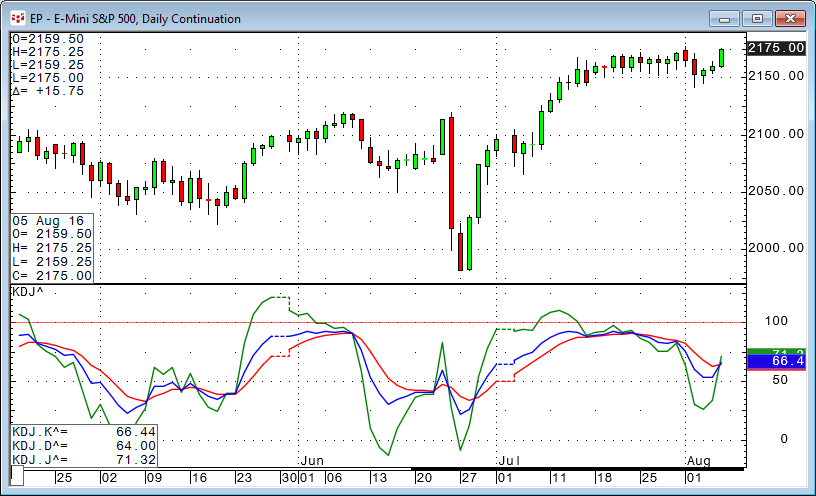This screenshot has width=816, height=496.
Task: Click the 2150.00 price axis label
Action: click(776, 76)
